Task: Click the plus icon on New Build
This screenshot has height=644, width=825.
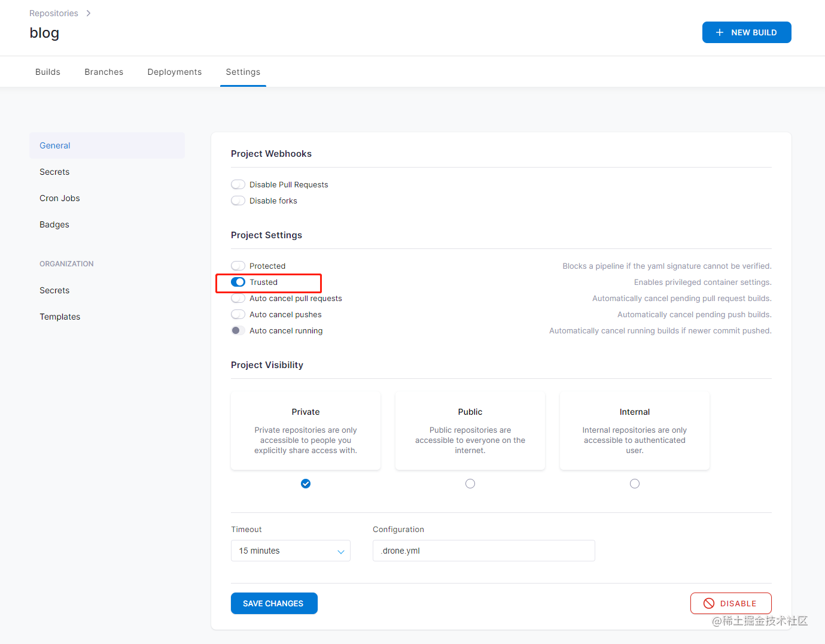Action: 719,32
